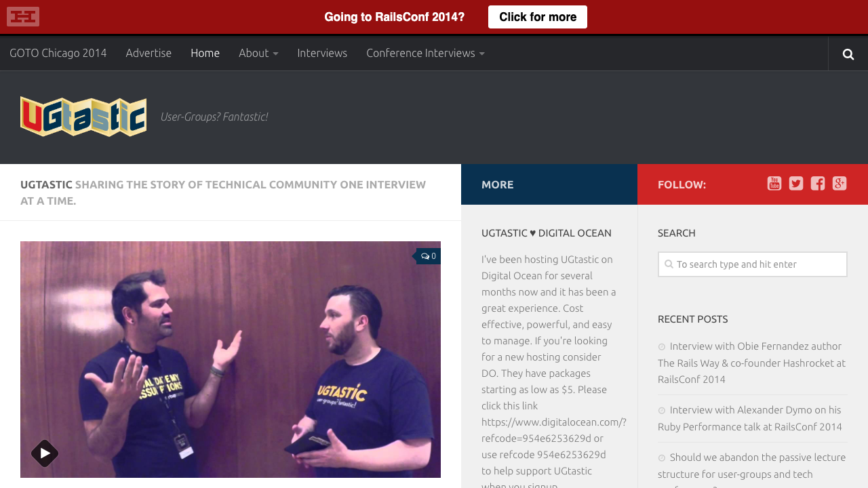Open the Advertise page
This screenshot has height=488, width=868.
point(149,53)
